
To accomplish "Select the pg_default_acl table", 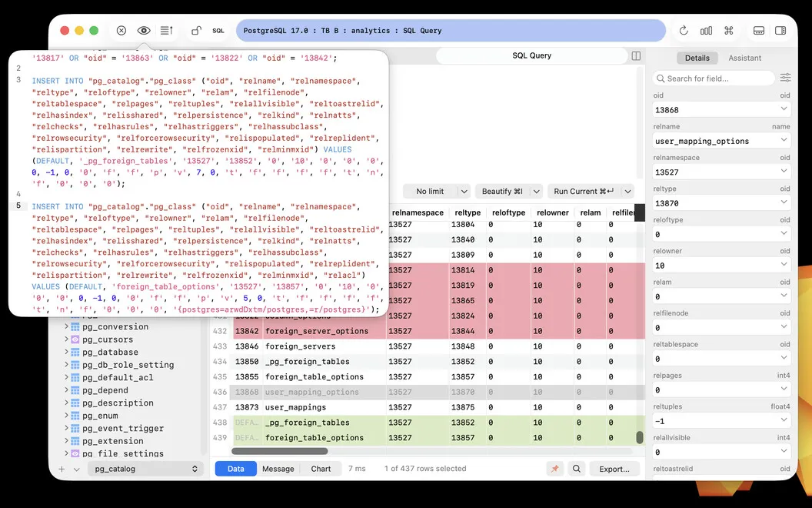I will (x=118, y=377).
